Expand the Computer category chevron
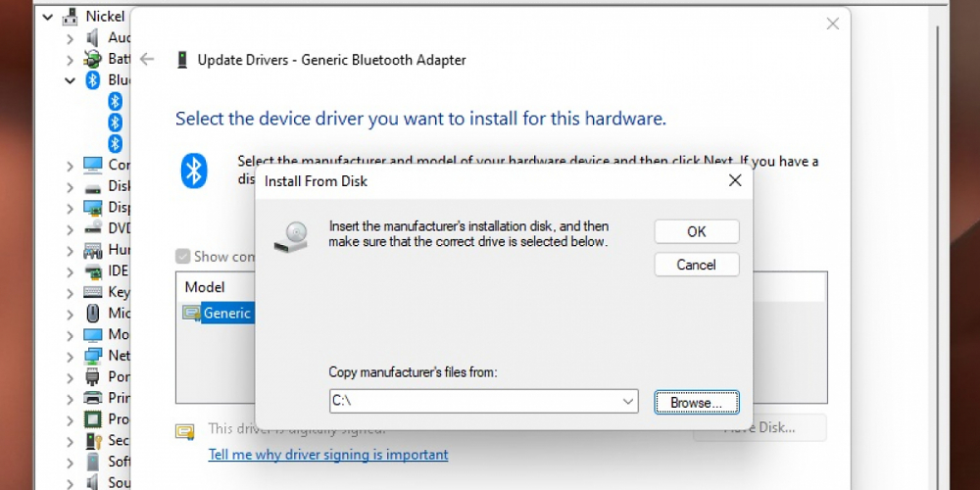Screen dimensions: 980x490 tap(70, 166)
